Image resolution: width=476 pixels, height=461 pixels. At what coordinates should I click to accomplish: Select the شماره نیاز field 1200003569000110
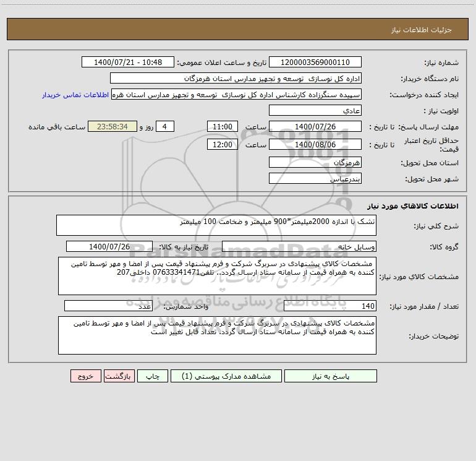pyautogui.click(x=315, y=62)
